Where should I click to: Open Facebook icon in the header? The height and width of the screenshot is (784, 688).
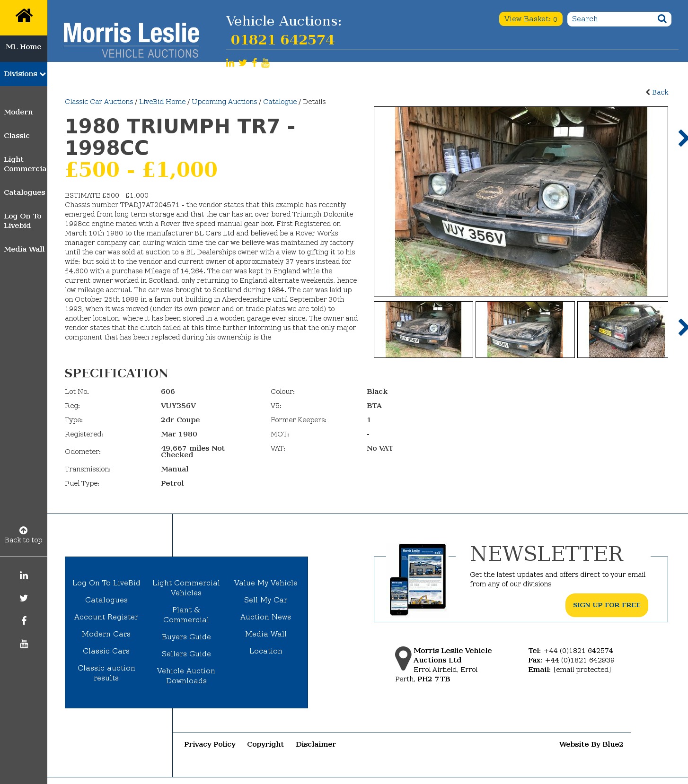point(255,63)
